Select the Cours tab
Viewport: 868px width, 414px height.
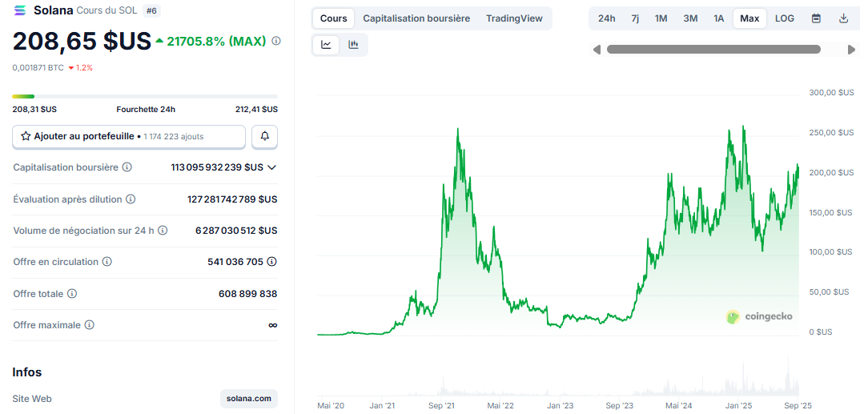tap(333, 18)
